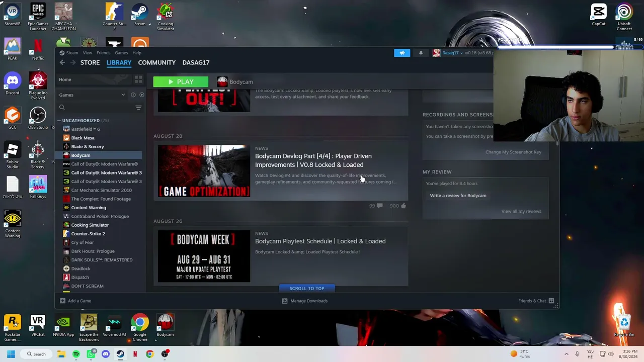Viewport: 644px width, 362px height.
Task: Select The Complex: Found Footage
Action: pos(101,199)
